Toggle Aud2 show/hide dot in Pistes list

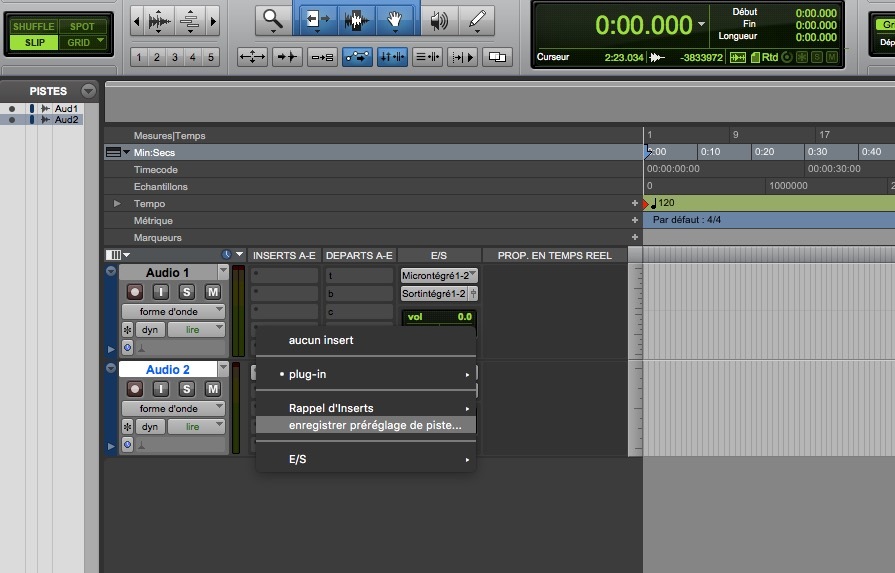tap(12, 120)
